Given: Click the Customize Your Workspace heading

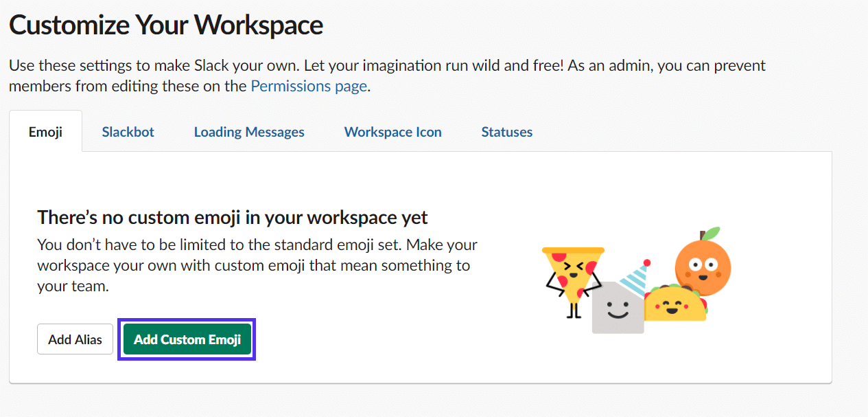Looking at the screenshot, I should pos(165,25).
